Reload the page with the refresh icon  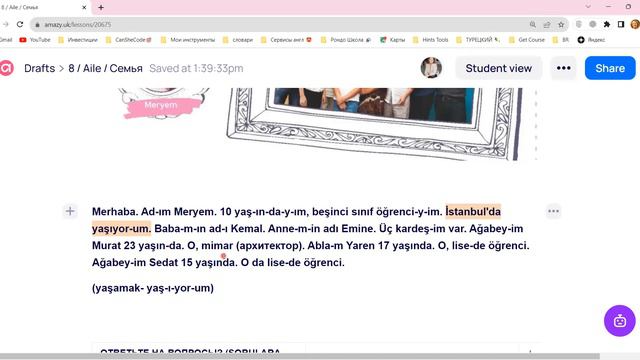(x=20, y=24)
